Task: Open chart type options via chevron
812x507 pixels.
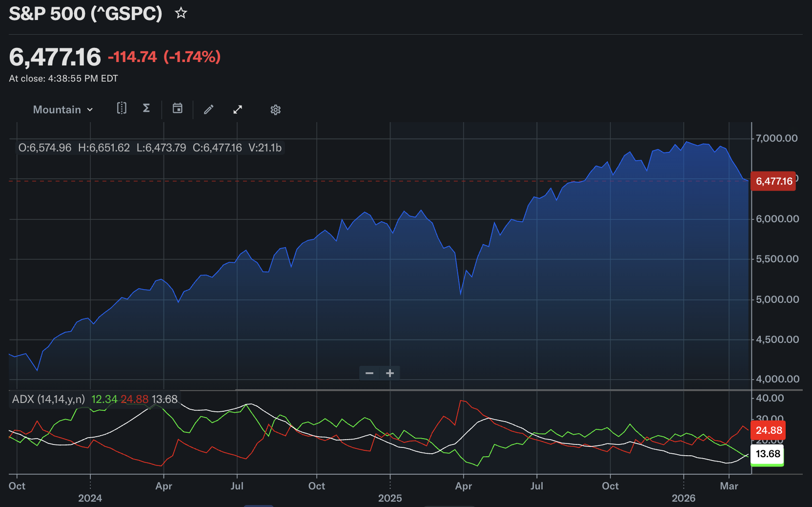Action: (90, 109)
